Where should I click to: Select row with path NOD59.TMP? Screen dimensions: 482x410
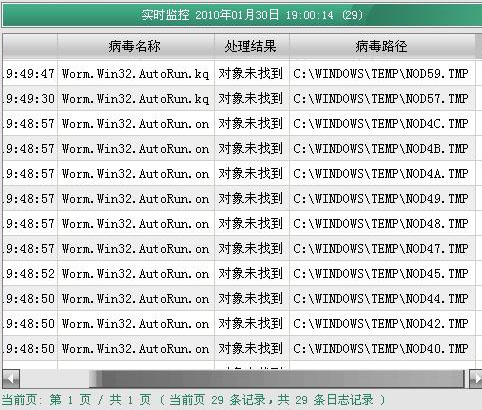239,73
